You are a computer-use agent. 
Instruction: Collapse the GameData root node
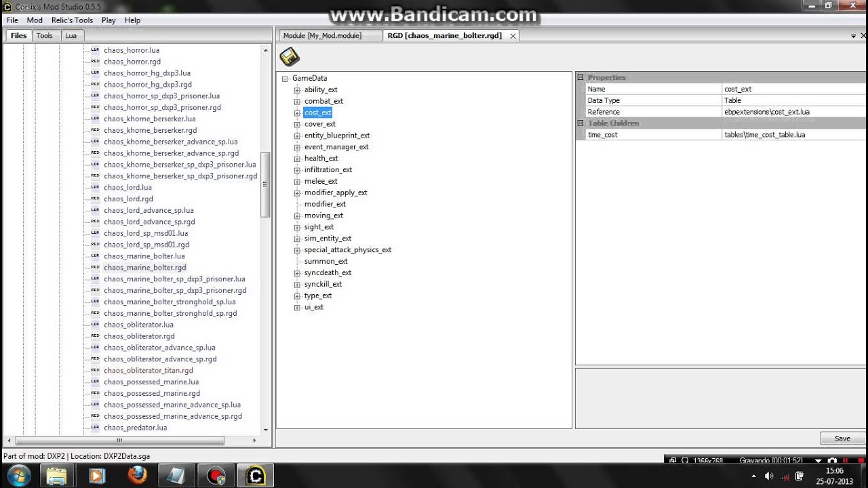285,79
